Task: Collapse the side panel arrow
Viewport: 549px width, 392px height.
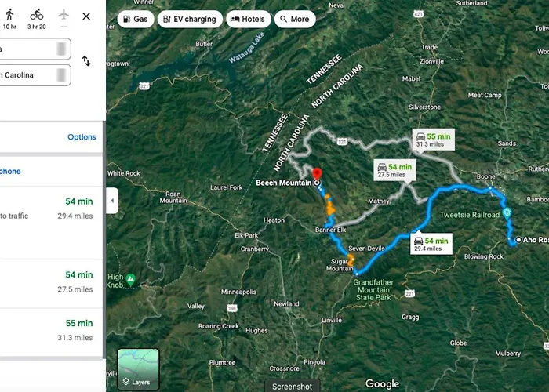Action: click(112, 201)
